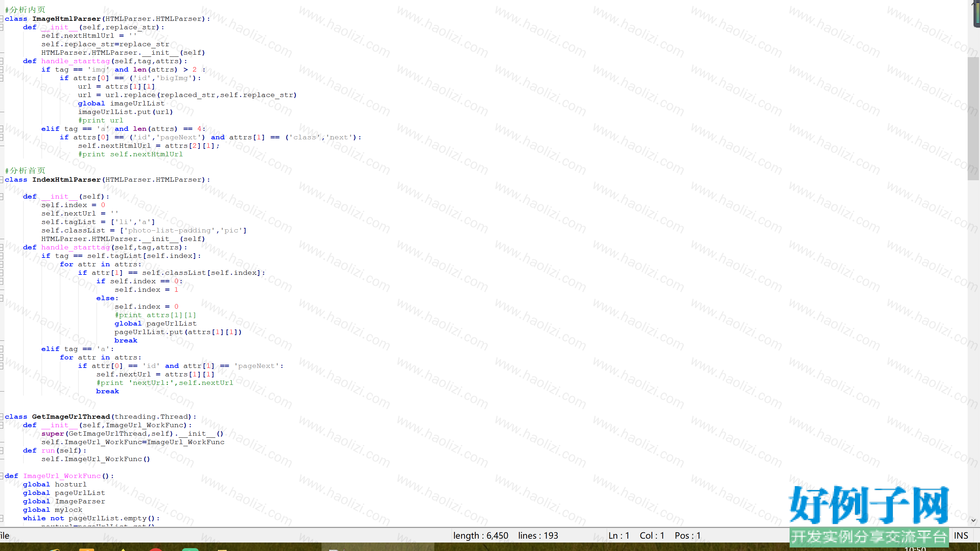Fold the if tag == self.tagList[self.index] block
The width and height of the screenshot is (980, 551).
pos(1,255)
